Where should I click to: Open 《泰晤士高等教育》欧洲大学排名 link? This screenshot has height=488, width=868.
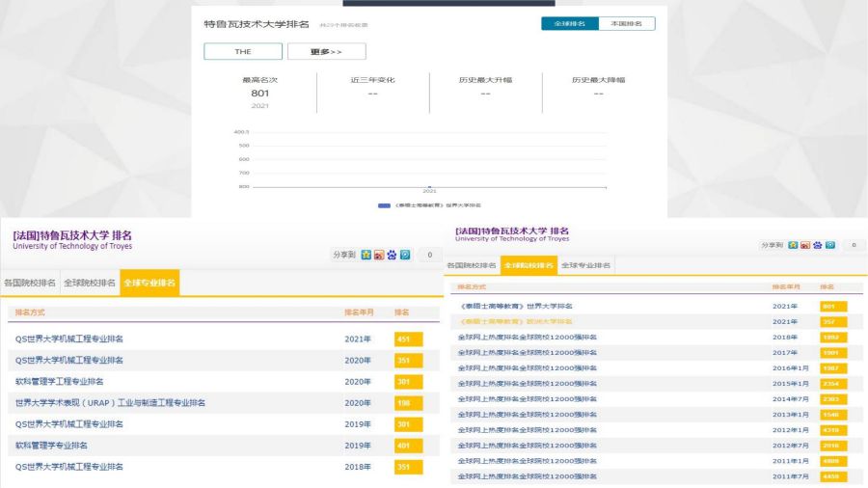tap(517, 321)
